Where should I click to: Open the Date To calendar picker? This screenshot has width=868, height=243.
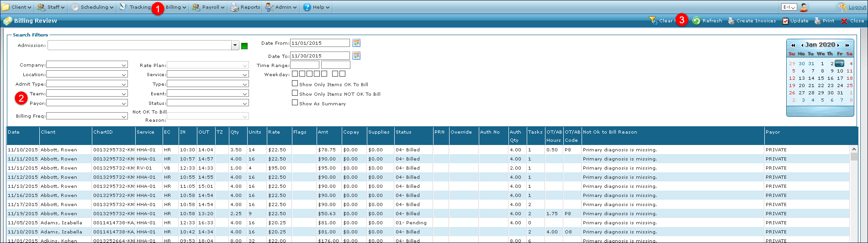[356, 56]
